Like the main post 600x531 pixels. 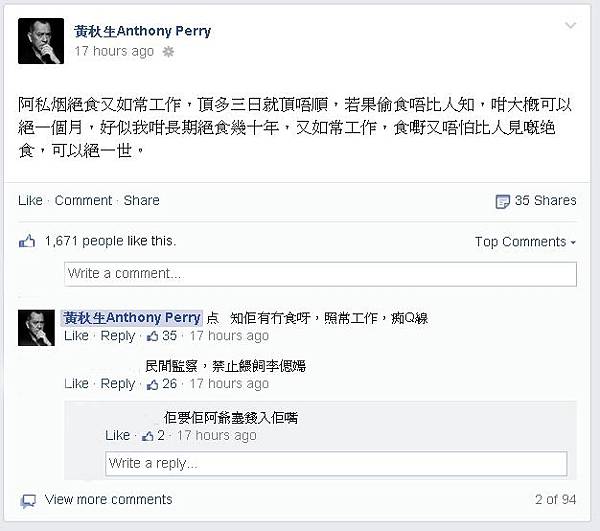point(30,200)
